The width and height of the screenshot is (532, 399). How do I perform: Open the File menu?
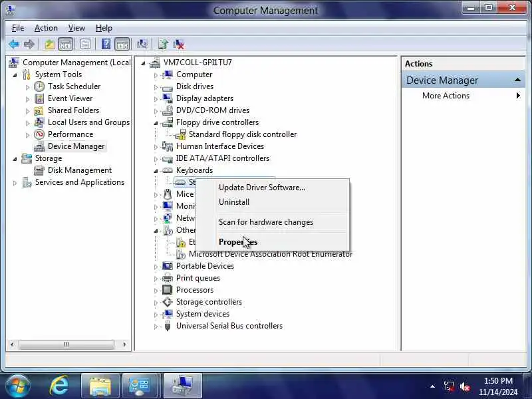18,28
